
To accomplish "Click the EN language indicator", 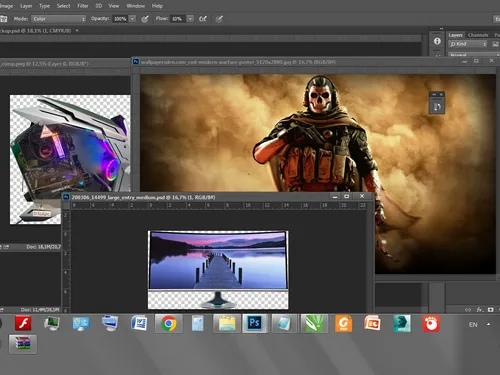I will click(473, 325).
